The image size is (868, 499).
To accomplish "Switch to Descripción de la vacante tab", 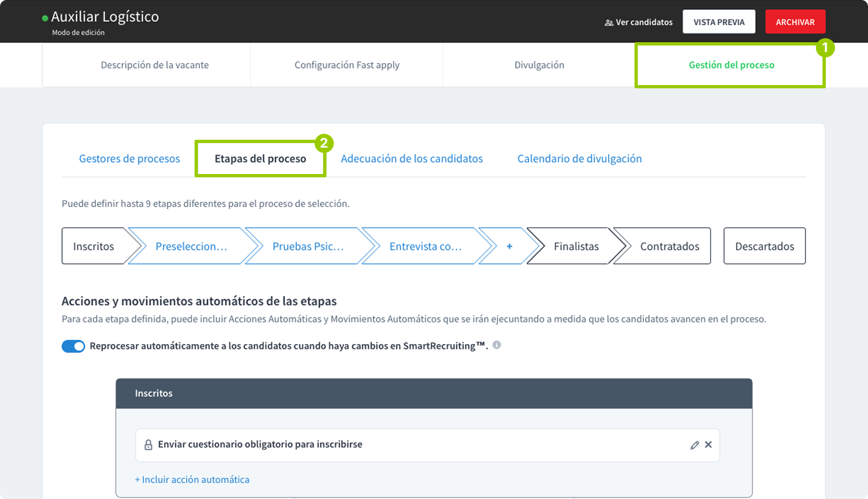I will point(154,65).
